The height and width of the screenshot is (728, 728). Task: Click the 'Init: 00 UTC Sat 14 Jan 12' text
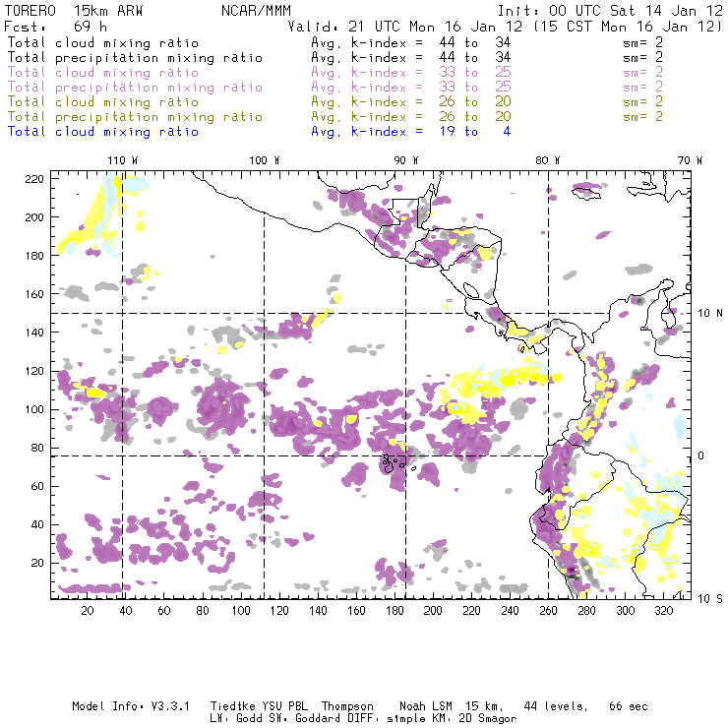(x=610, y=11)
